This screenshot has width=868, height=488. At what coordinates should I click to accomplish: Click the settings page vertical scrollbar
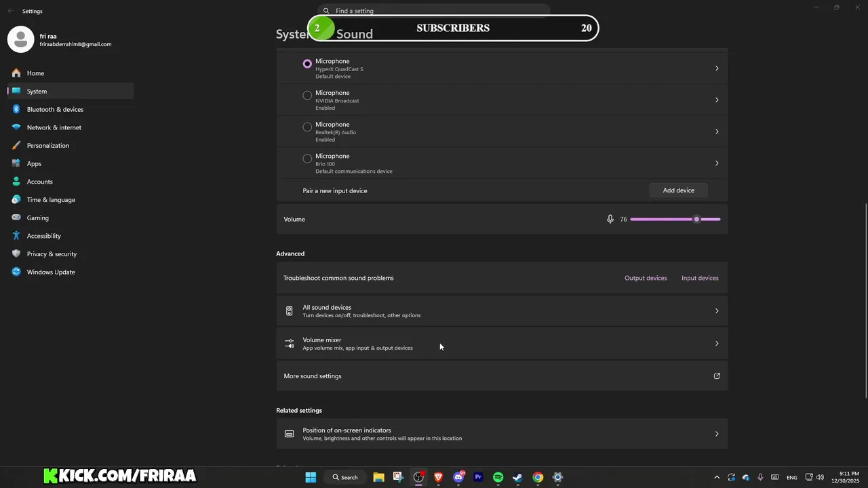click(866, 302)
